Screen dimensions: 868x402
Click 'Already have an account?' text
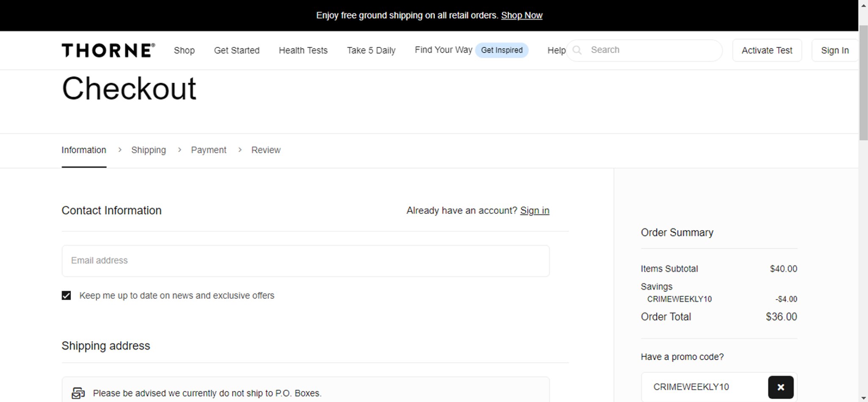(x=462, y=211)
